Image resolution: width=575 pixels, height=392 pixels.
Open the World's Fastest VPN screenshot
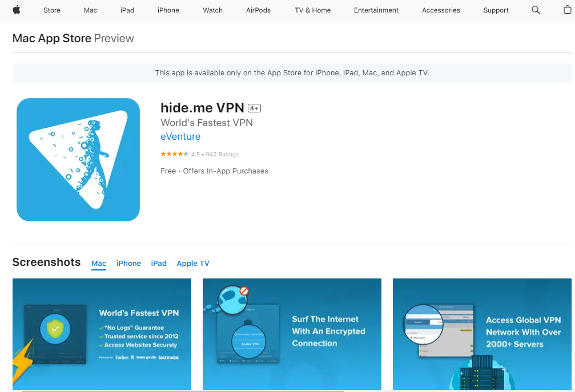click(102, 334)
